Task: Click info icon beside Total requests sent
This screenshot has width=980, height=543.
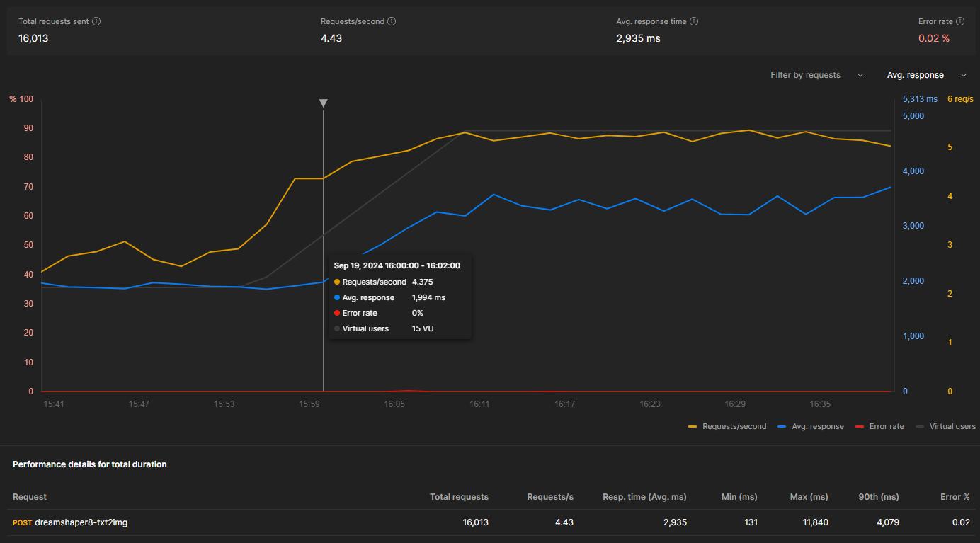Action: tap(96, 21)
